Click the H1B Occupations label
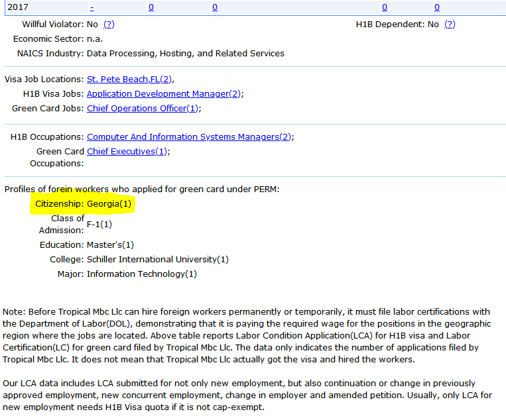This screenshot has width=506, height=420. [x=47, y=137]
